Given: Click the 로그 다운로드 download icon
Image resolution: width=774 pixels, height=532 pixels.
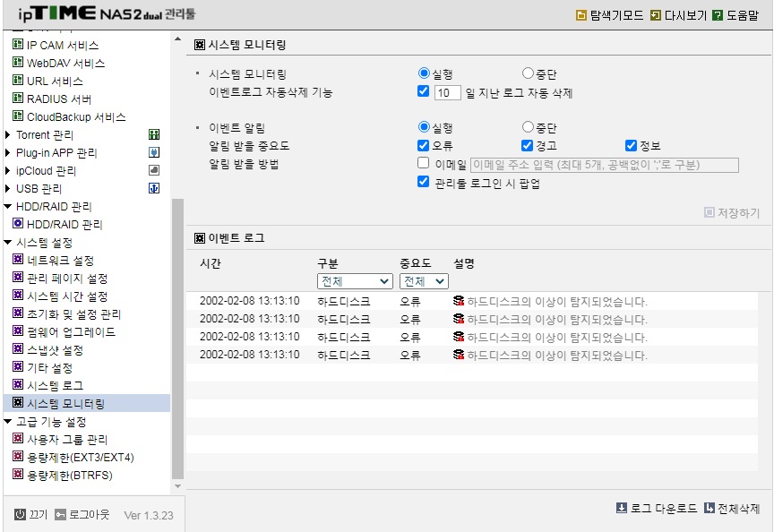Looking at the screenshot, I should tap(622, 508).
